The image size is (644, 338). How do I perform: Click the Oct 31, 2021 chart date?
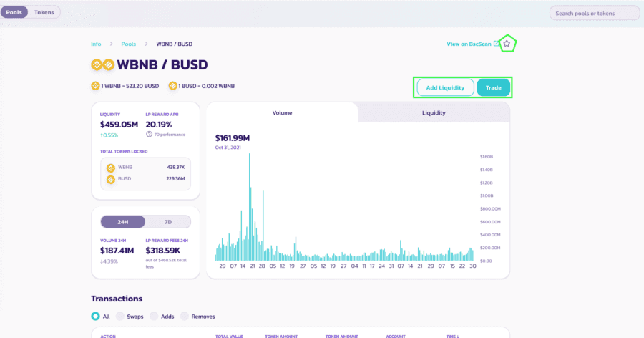pos(228,148)
